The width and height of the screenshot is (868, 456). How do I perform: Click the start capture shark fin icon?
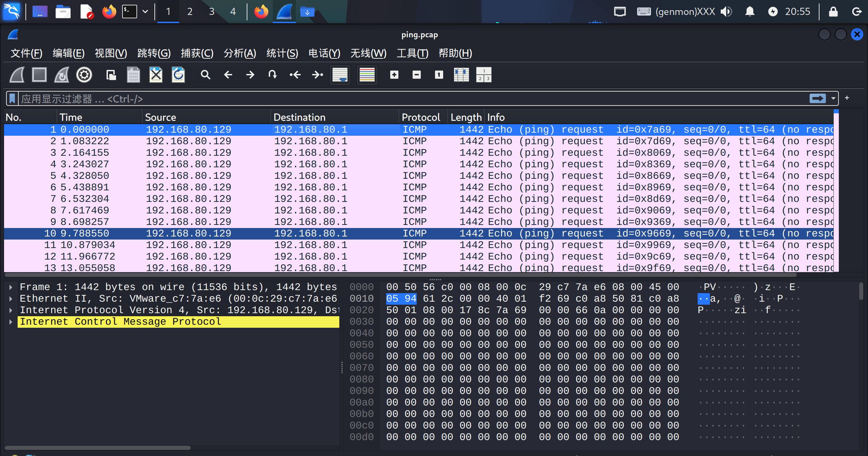pyautogui.click(x=17, y=75)
